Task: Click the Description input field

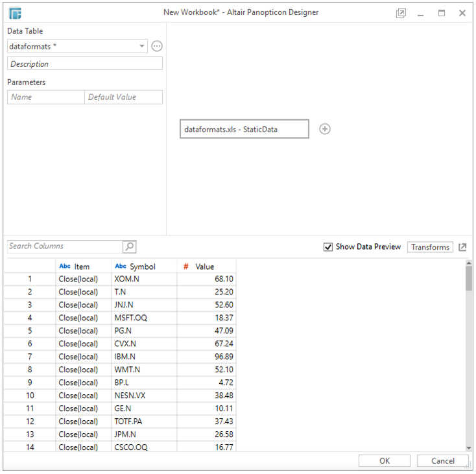Action: pyautogui.click(x=85, y=64)
